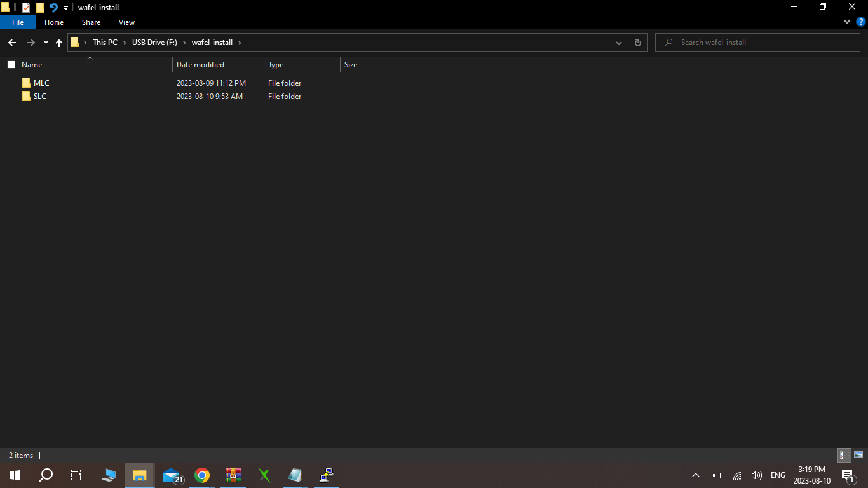Click wafel_install in the address breadcrumb

(x=212, y=43)
